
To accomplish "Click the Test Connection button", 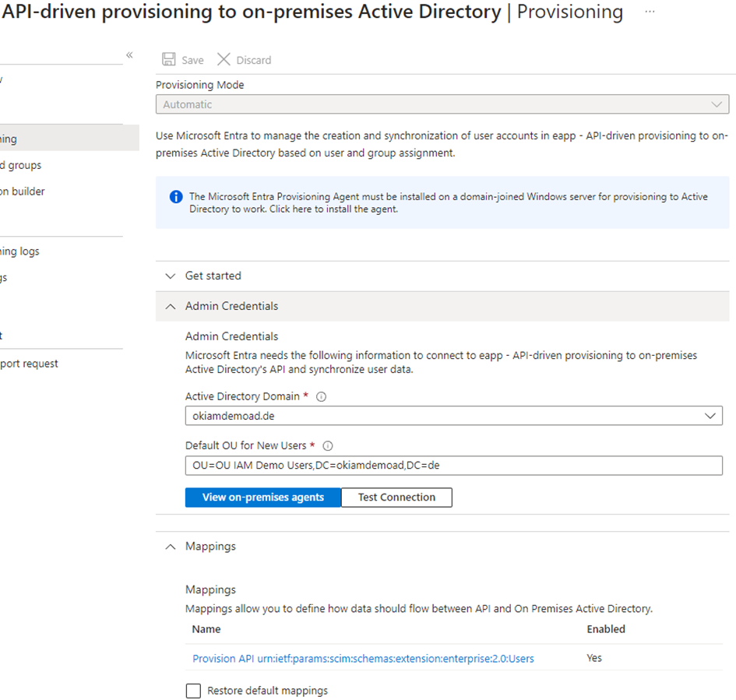I will (x=396, y=498).
